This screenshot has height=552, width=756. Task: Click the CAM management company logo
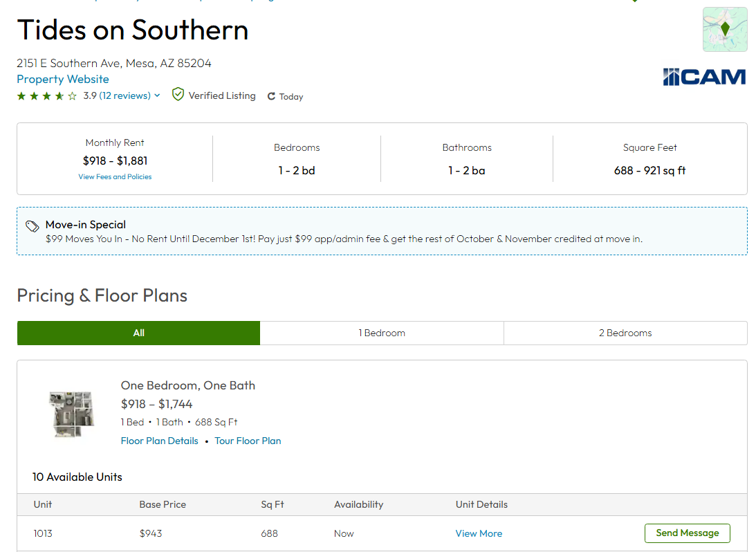[x=704, y=77]
